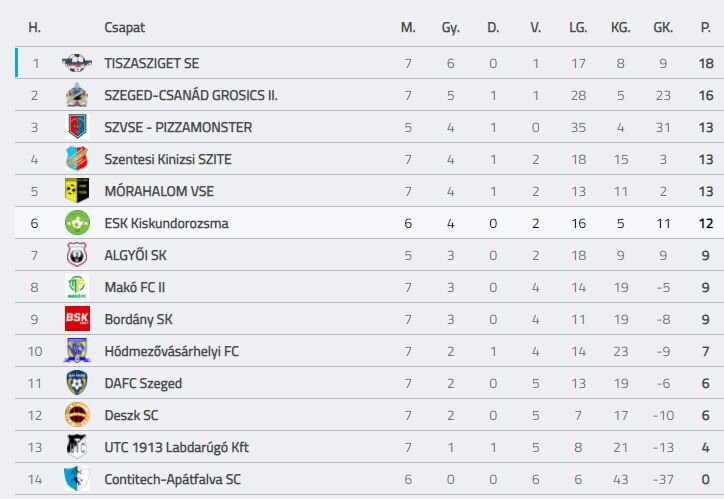
Task: Click the Tiszasziget SE team logo
Action: (x=77, y=63)
